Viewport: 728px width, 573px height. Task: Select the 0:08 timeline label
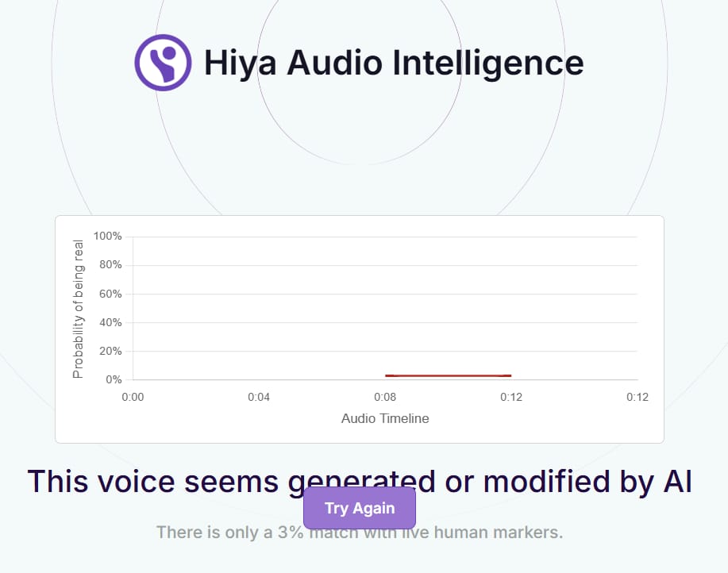point(385,397)
